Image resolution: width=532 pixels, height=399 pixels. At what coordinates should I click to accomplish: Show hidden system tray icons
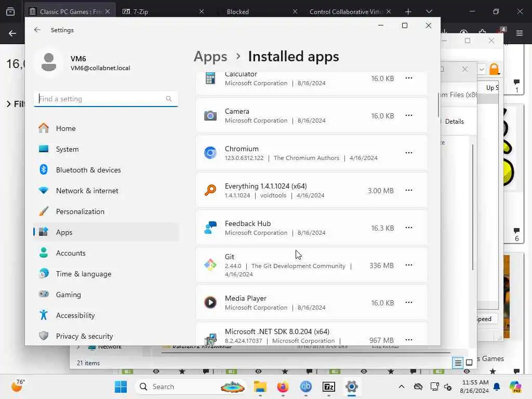pyautogui.click(x=402, y=387)
